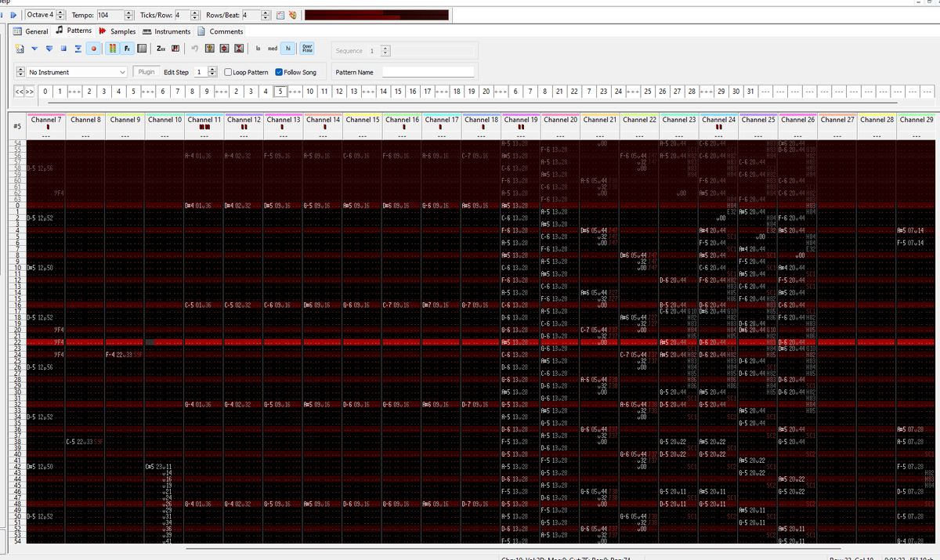Open pattern properties icon
Image resolution: width=940 pixels, height=560 pixels.
click(x=210, y=49)
